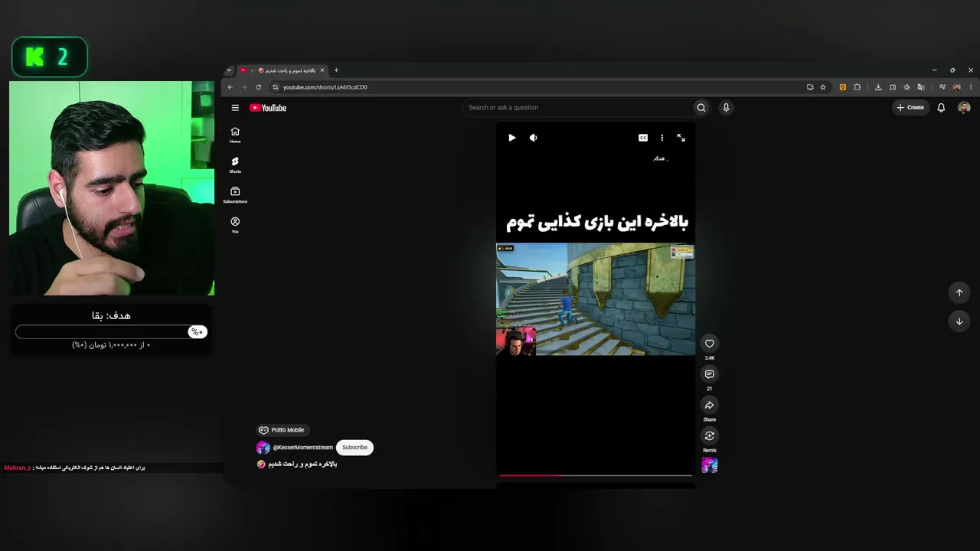The width and height of the screenshot is (980, 551).
Task: Open the Chrome three-dot menu
Action: (x=971, y=87)
